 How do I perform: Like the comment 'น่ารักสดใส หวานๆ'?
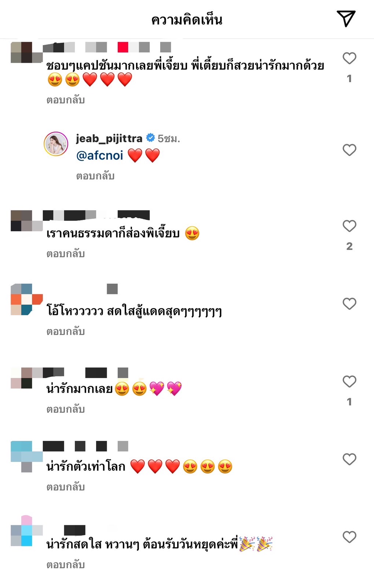[x=349, y=537]
